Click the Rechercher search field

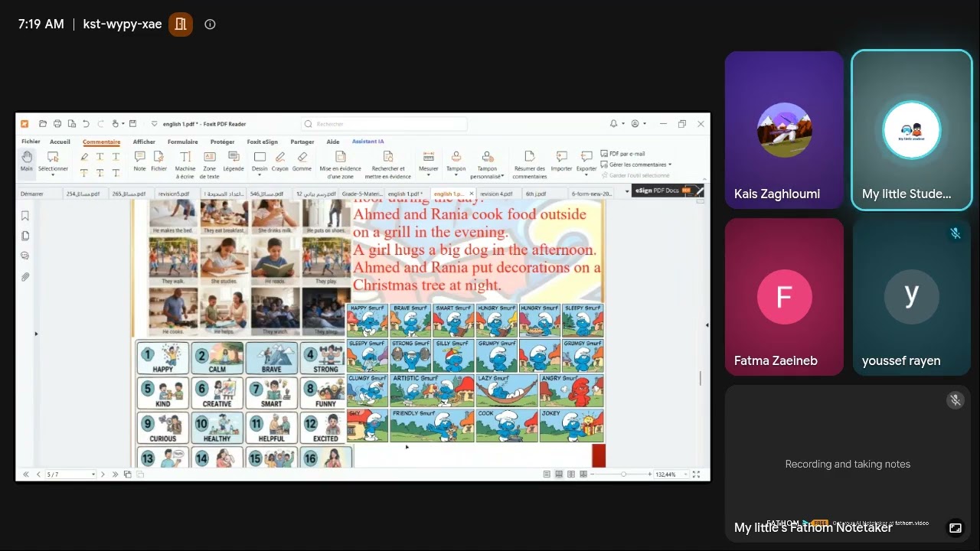(x=384, y=124)
